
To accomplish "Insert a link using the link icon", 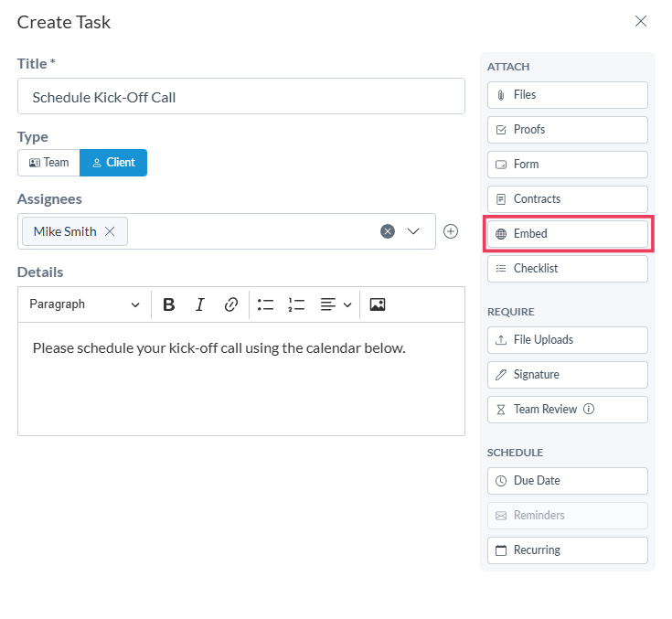I will click(231, 304).
